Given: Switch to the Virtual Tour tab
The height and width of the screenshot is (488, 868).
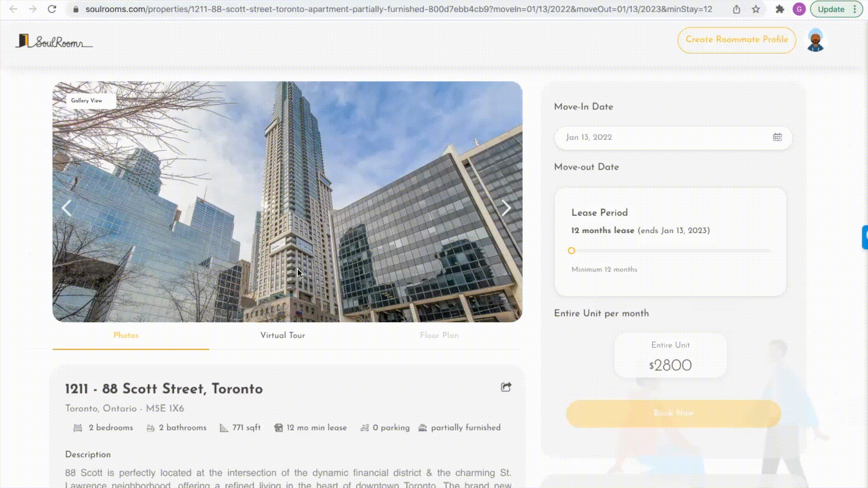Looking at the screenshot, I should point(283,335).
